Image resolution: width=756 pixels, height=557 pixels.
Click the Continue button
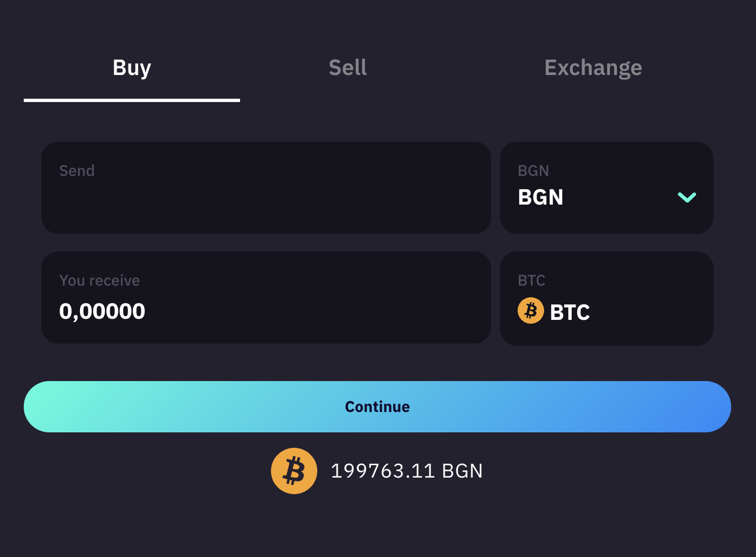click(377, 406)
